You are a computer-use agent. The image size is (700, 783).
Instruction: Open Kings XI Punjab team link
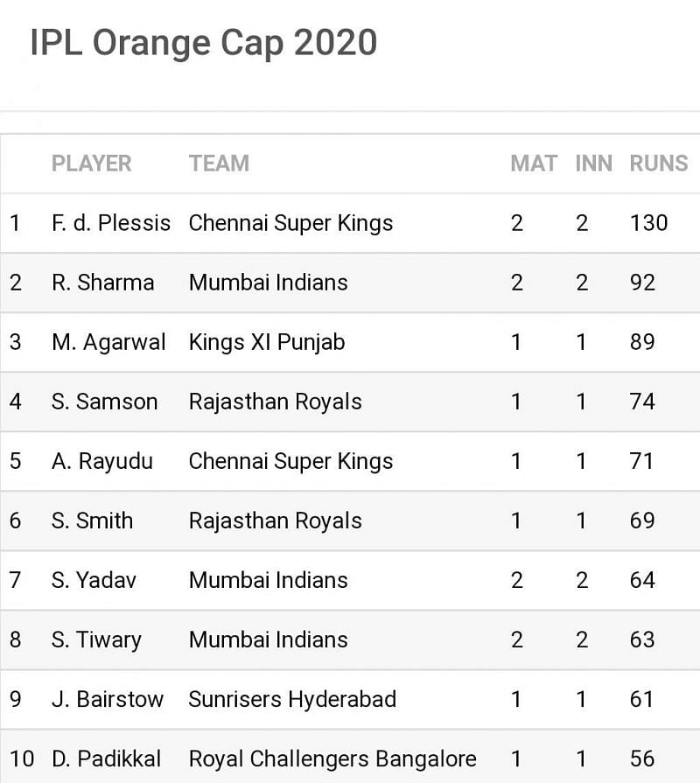[267, 342]
